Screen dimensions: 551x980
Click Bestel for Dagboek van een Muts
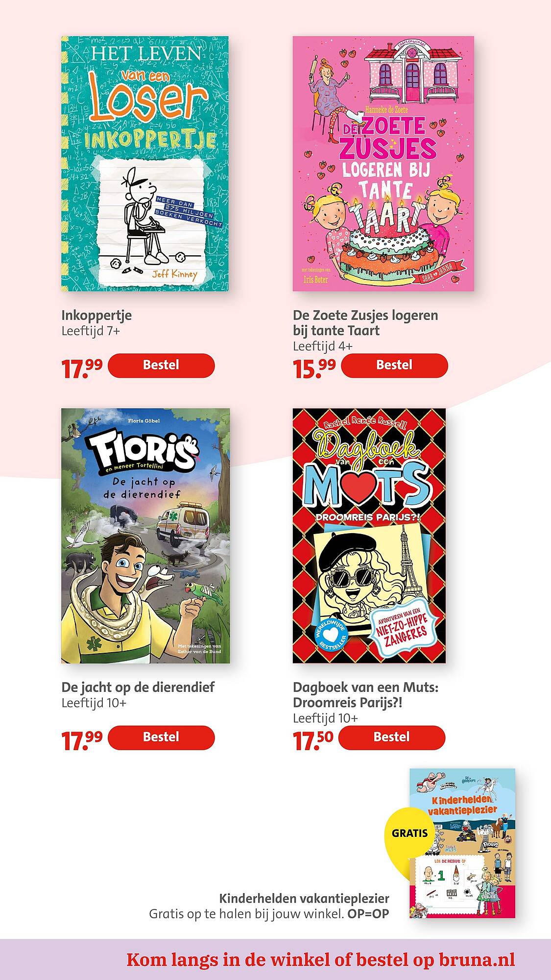point(392,737)
